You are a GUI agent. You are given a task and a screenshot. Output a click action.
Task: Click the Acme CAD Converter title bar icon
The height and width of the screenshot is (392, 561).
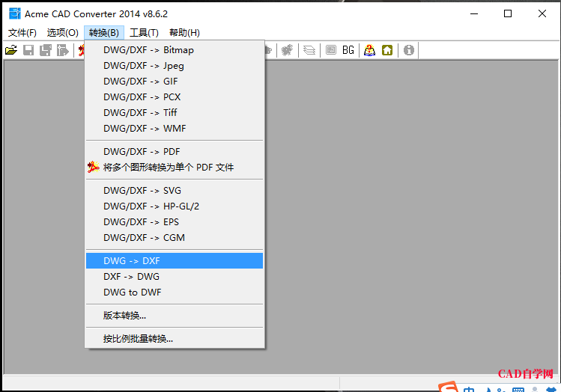click(15, 13)
